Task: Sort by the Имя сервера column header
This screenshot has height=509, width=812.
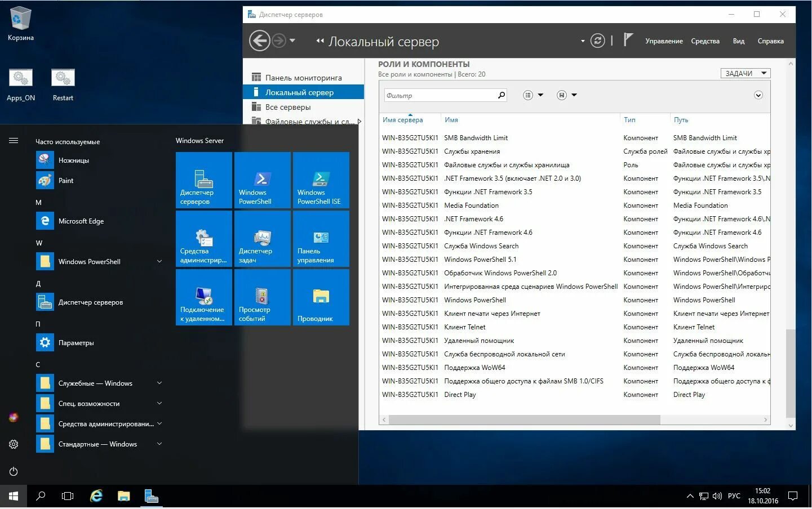Action: click(x=402, y=120)
